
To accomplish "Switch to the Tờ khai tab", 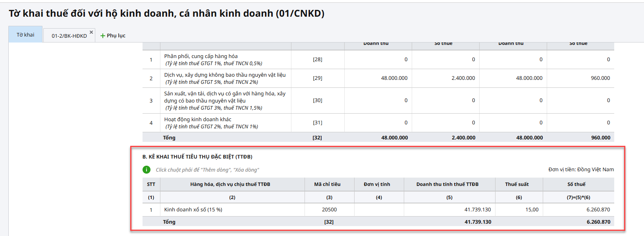I will (x=25, y=35).
